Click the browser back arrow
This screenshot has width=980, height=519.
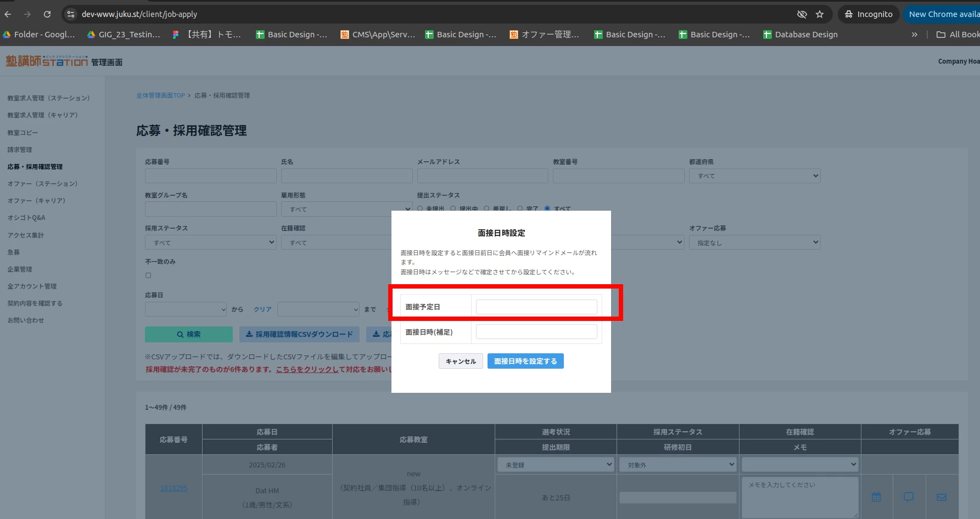tap(8, 14)
